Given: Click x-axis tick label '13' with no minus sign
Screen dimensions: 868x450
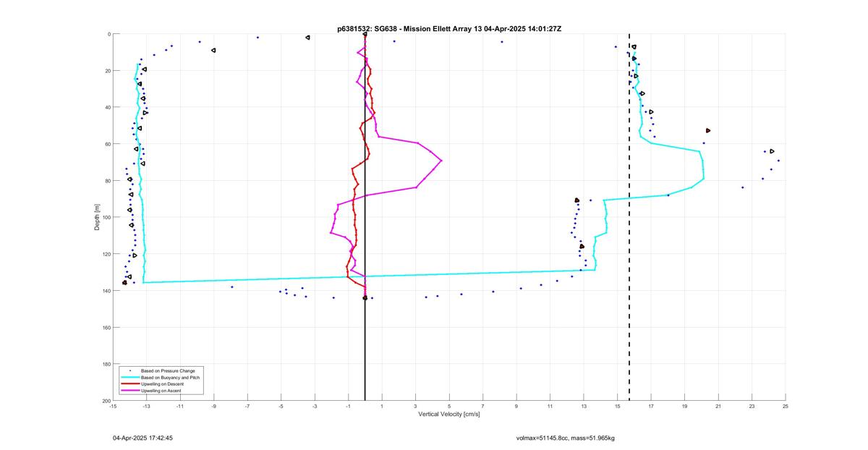Looking at the screenshot, I should coord(584,407).
